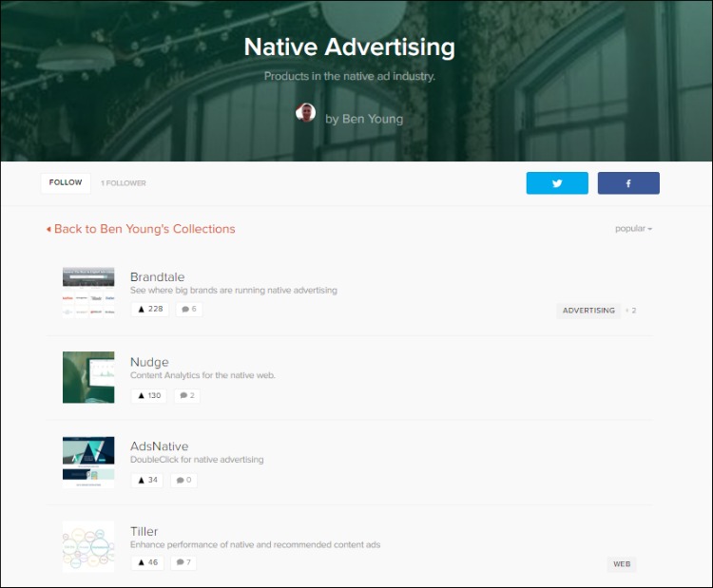Open AdsNative comments bubble
Viewport: 713px width, 588px height.
[183, 480]
